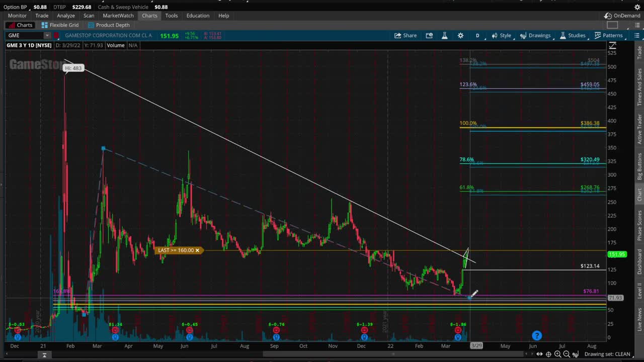The height and width of the screenshot is (362, 644).
Task: Switch to the Tools tab
Action: (172, 16)
